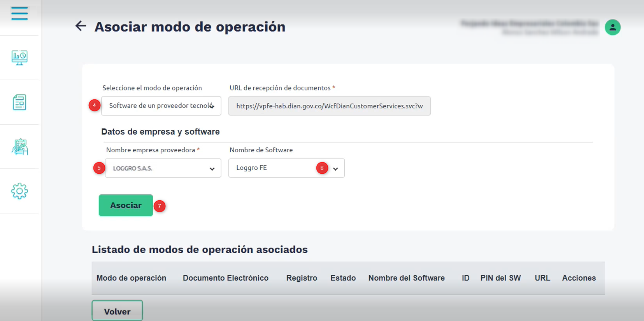Select the 'Nombre del Software' column header
The width and height of the screenshot is (644, 321).
[406, 278]
